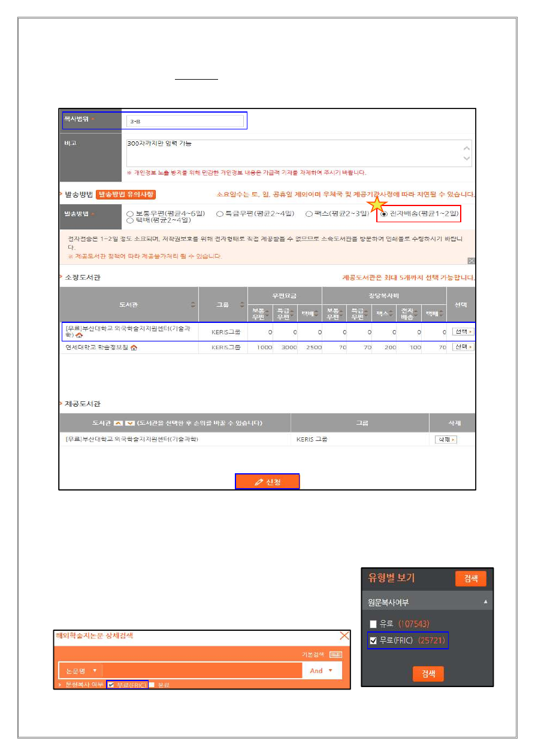The width and height of the screenshot is (535, 756).
Task: Select 전자배송(평균1~2일) radio button
Action: click(383, 214)
